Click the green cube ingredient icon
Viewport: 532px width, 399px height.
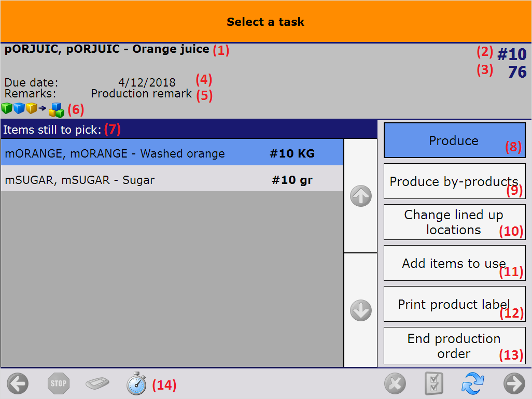pyautogui.click(x=7, y=109)
